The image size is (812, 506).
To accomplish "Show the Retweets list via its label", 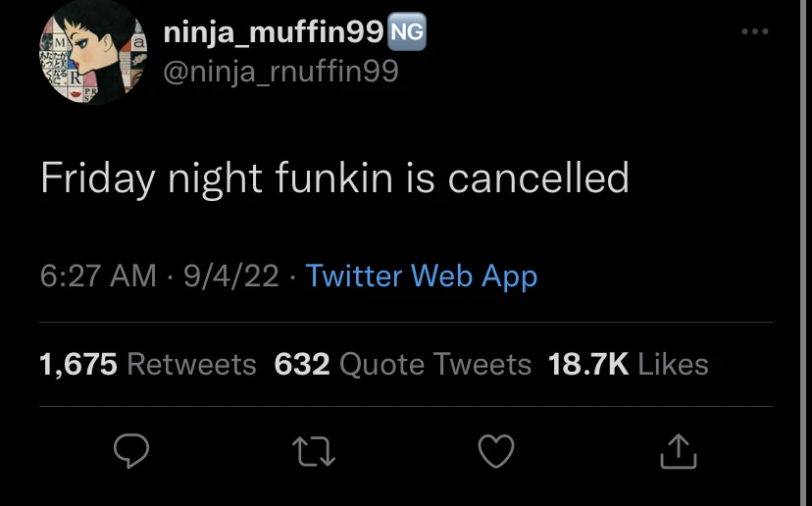I will [191, 365].
